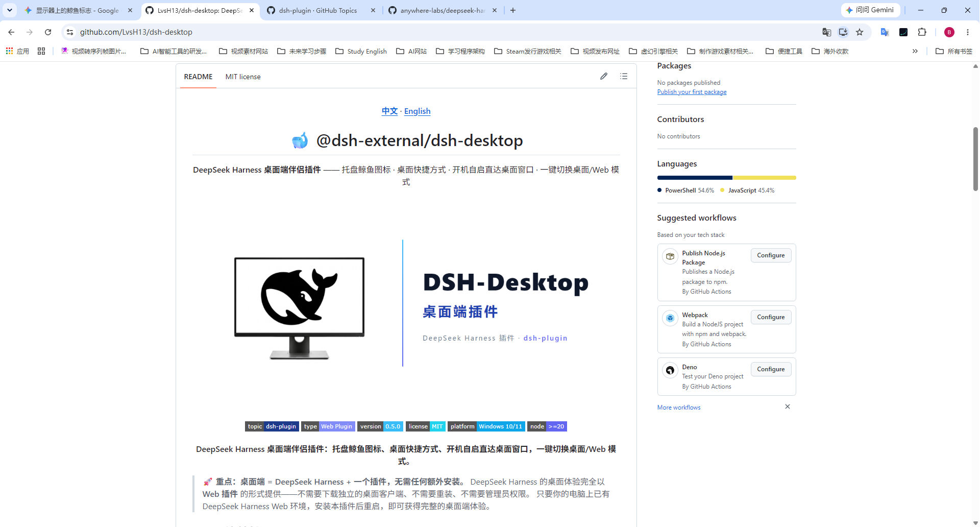Click the DSH-Desktop banner image

coord(406,303)
